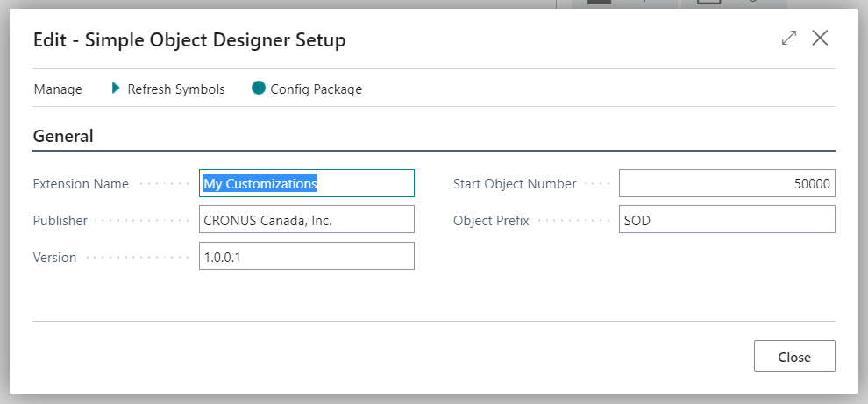Focus the Publisher text box
The height and width of the screenshot is (404, 868).
[x=307, y=220]
